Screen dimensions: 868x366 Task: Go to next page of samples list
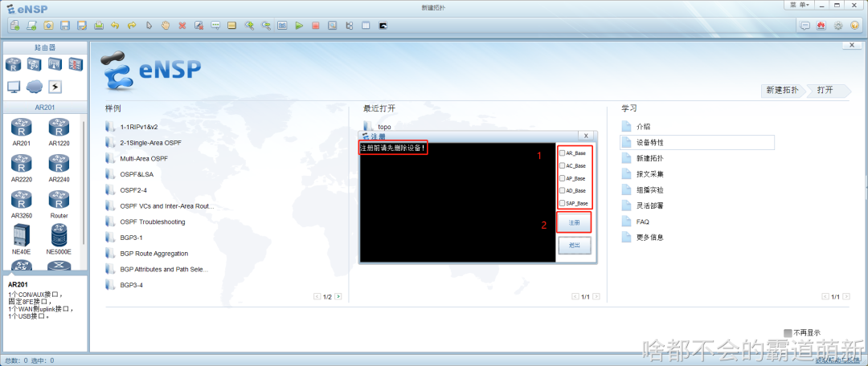[x=338, y=297]
